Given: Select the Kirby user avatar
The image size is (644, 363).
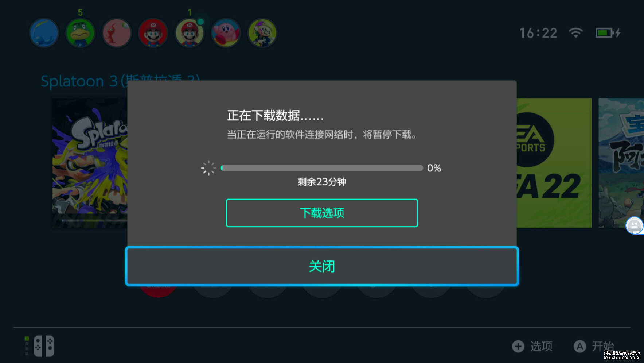Looking at the screenshot, I should coord(226,33).
